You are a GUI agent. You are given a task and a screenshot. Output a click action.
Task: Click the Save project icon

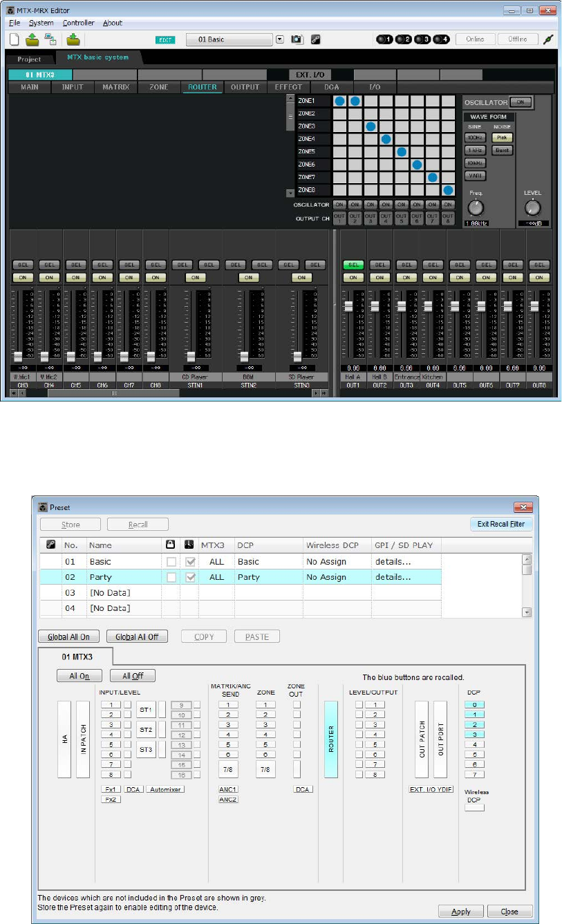point(73,39)
